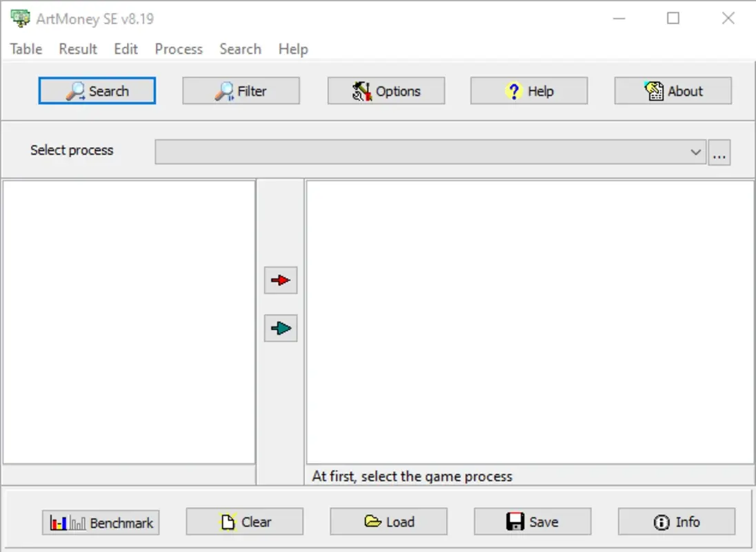The image size is (756, 552).
Task: Click the ArtMoney icon in the title bar
Action: pyautogui.click(x=20, y=19)
